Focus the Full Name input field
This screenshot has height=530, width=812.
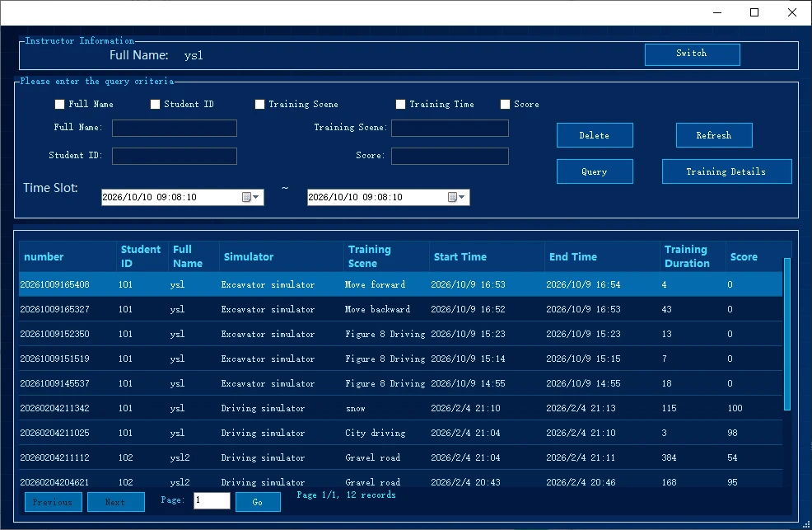pos(175,128)
